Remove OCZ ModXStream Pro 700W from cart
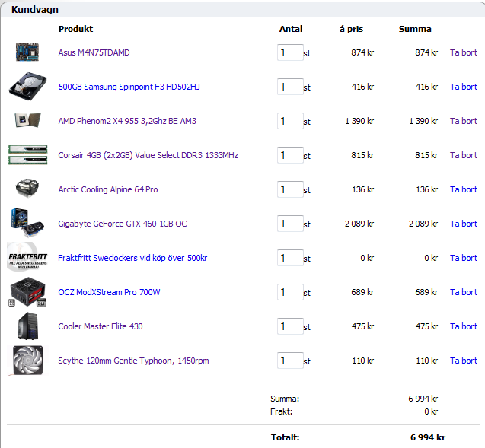The height and width of the screenshot is (448, 485). tap(463, 292)
